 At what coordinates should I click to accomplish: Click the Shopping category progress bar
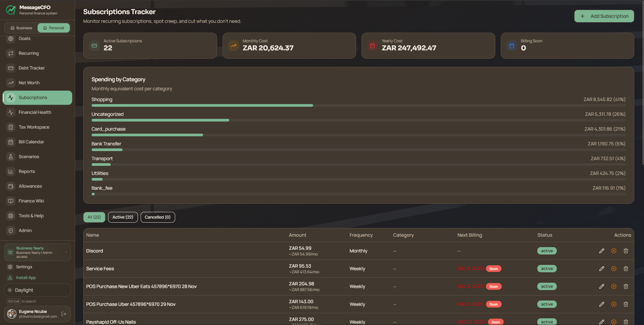click(358, 105)
